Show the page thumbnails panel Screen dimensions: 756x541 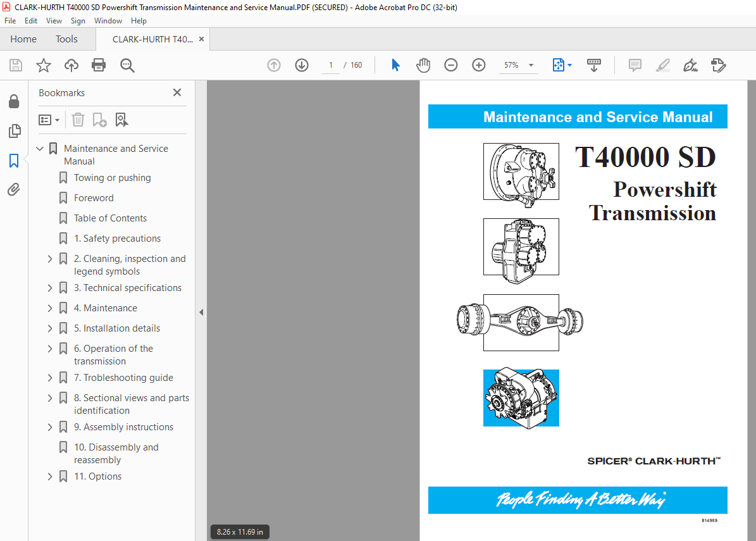click(x=15, y=131)
